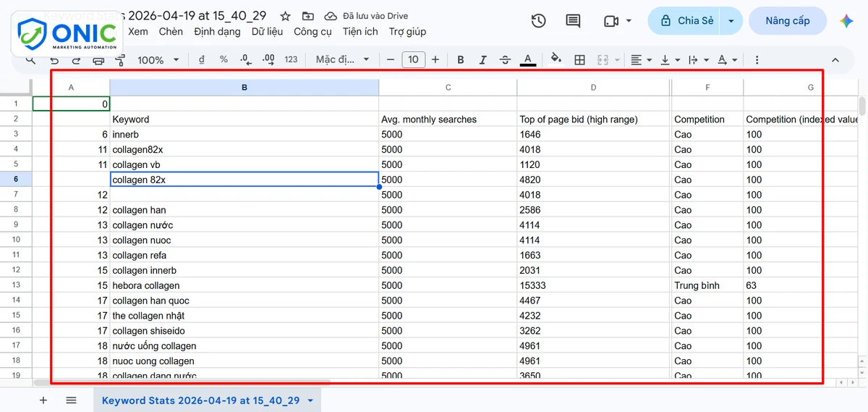
Task: Star this spreadsheet
Action: (x=286, y=16)
